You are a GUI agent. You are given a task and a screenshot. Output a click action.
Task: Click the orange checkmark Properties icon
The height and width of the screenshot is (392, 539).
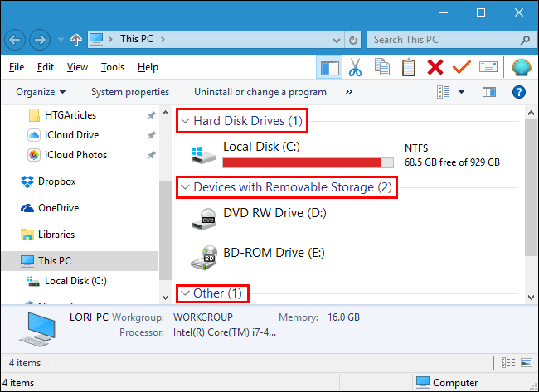(462, 67)
